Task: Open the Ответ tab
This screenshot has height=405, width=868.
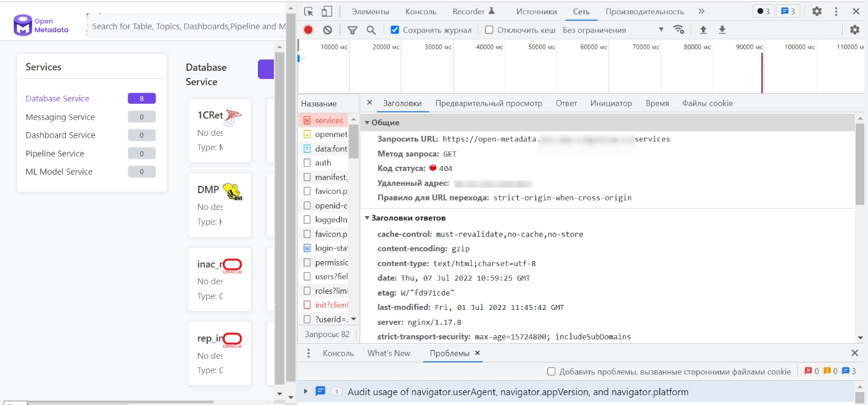Action: [x=566, y=103]
